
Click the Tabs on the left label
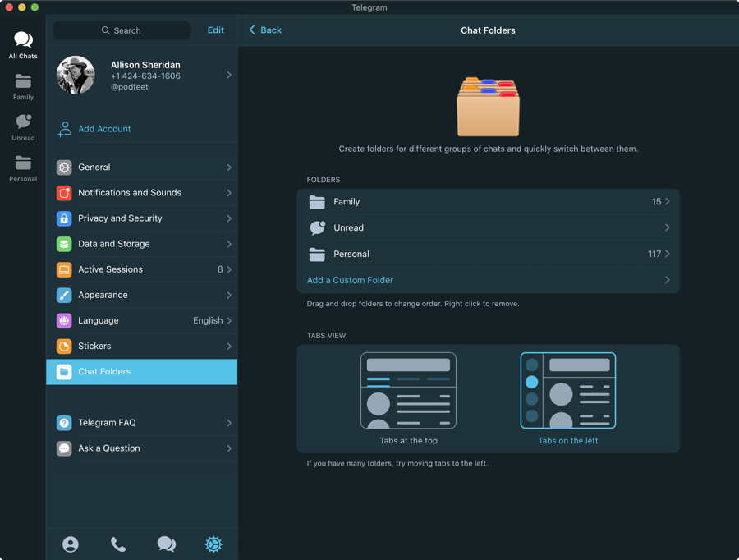click(568, 441)
